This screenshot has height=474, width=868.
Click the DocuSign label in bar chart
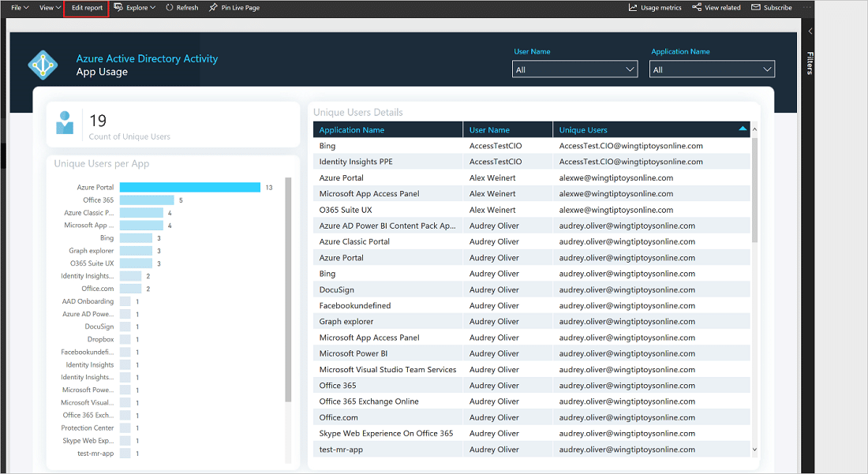(x=99, y=327)
